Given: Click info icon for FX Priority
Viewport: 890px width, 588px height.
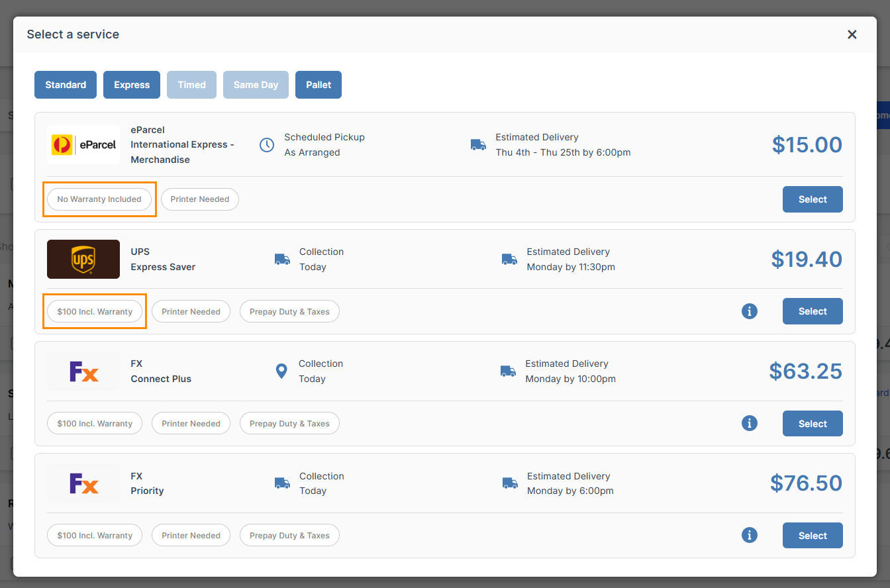Looking at the screenshot, I should pos(749,535).
